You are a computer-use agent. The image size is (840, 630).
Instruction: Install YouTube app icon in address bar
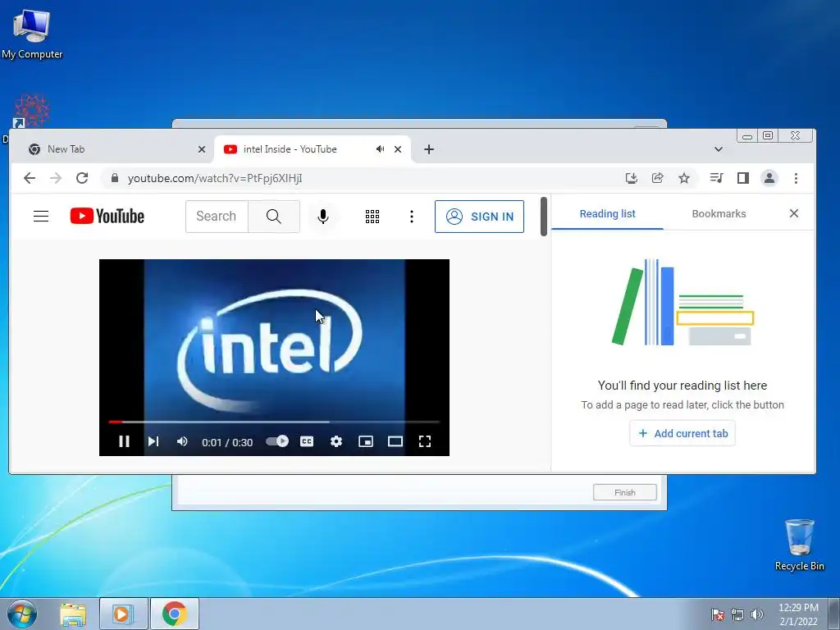[x=632, y=178]
